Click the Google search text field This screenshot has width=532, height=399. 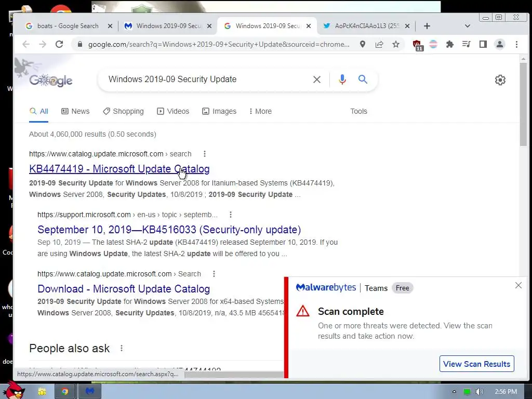point(207,79)
